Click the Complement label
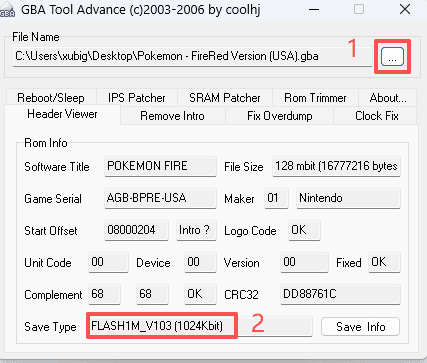 53,295
